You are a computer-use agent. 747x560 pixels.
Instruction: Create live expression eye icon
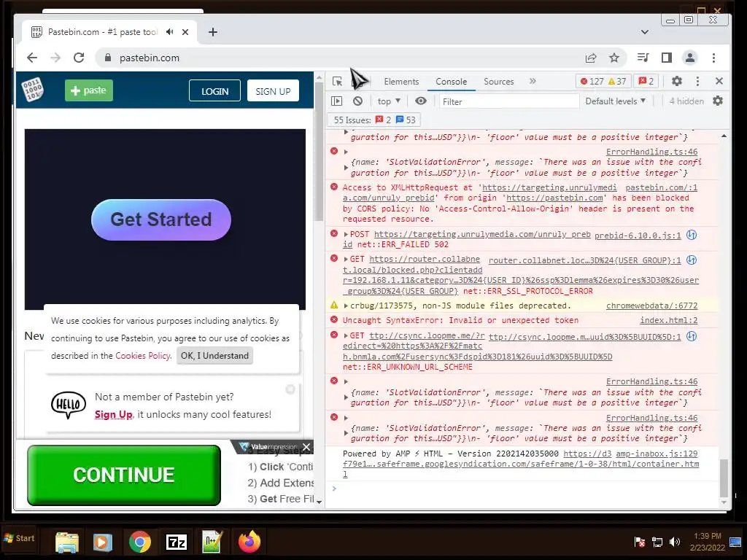point(421,101)
